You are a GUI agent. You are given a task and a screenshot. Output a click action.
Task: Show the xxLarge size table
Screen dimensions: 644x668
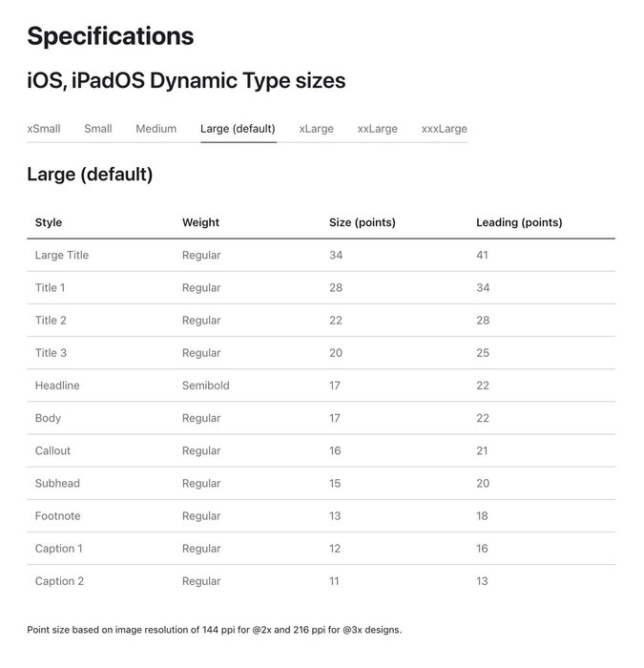pos(377,129)
